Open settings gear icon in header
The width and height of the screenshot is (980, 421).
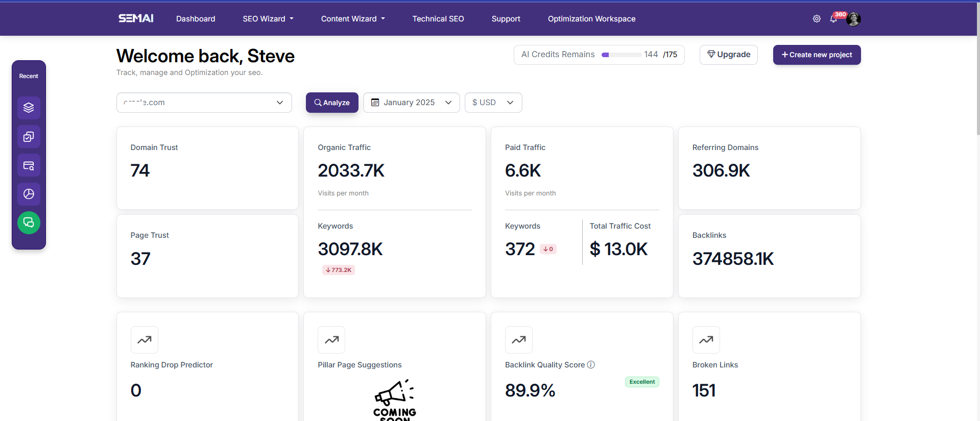click(x=817, y=19)
